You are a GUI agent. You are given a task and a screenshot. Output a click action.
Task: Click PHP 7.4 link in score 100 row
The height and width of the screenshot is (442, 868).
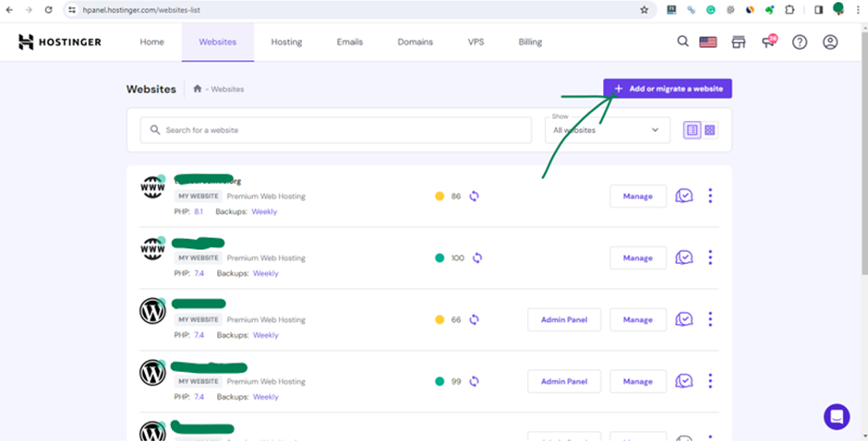pyautogui.click(x=199, y=273)
